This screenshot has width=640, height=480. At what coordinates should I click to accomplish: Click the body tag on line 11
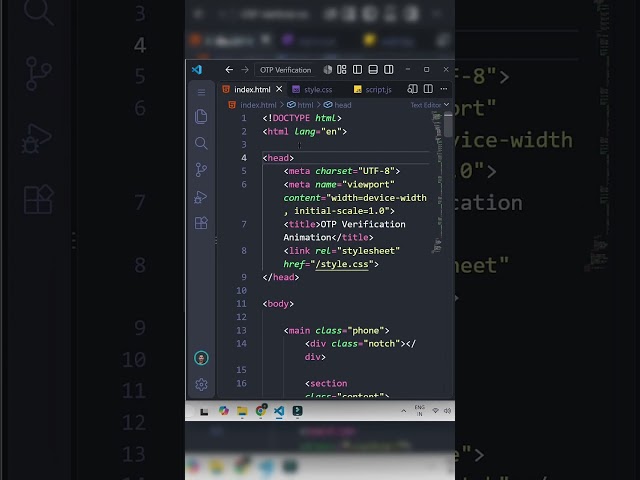pyautogui.click(x=278, y=304)
